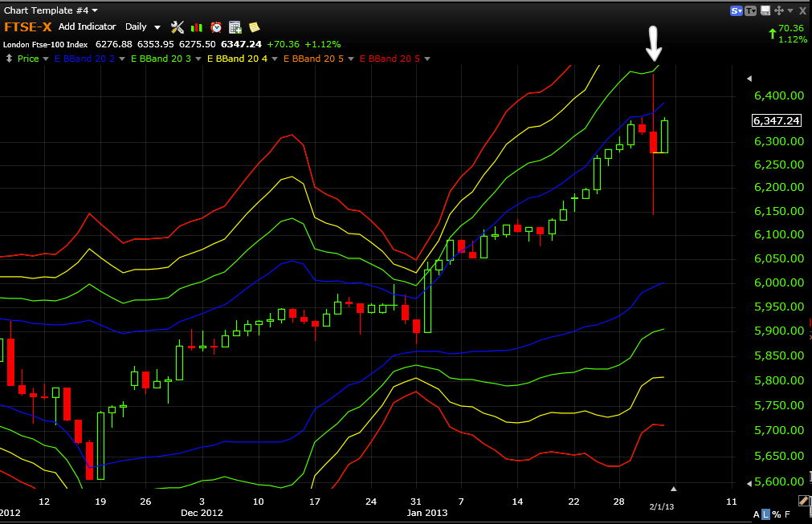
Task: Click the 6,347.24 current price box
Action: pos(777,120)
